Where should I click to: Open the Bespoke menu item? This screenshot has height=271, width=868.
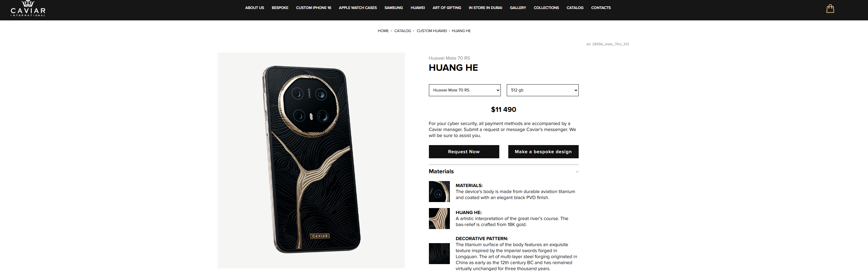[280, 8]
